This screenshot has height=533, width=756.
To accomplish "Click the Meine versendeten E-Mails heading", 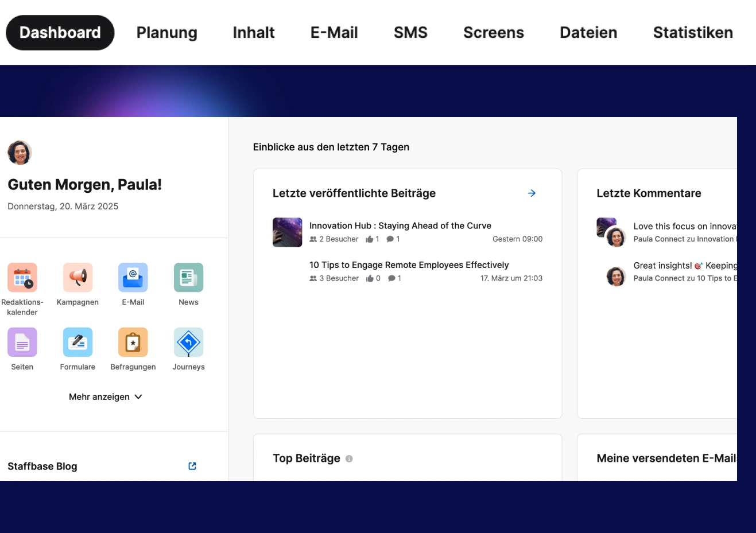I will (666, 458).
